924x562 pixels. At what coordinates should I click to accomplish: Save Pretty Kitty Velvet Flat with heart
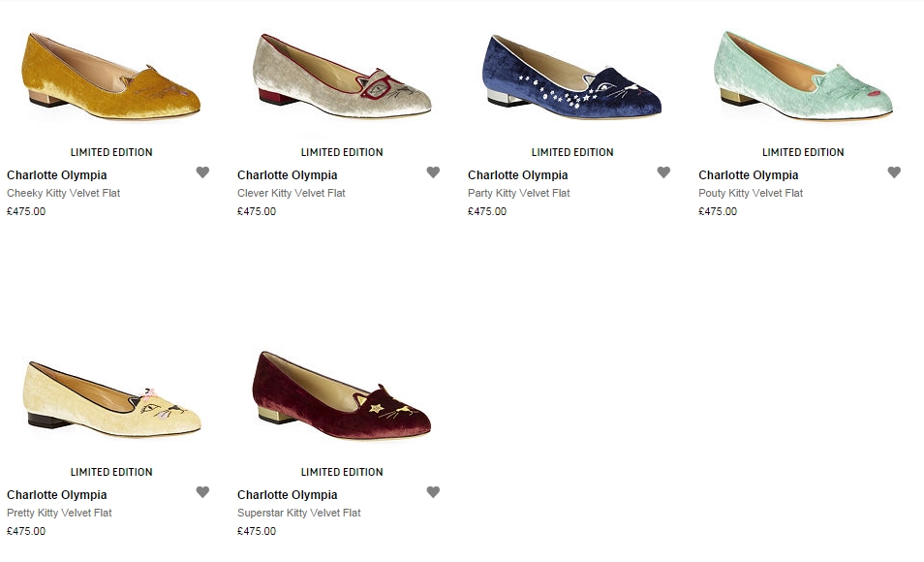[x=202, y=492]
